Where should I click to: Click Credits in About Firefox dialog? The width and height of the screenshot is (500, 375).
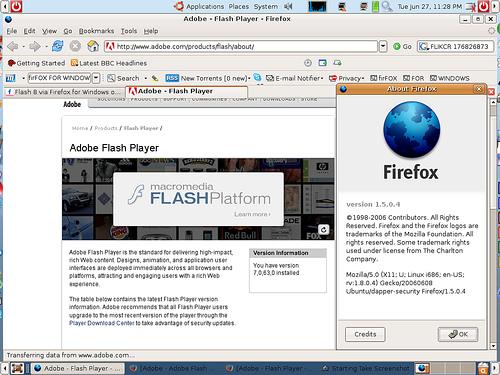[x=365, y=334]
